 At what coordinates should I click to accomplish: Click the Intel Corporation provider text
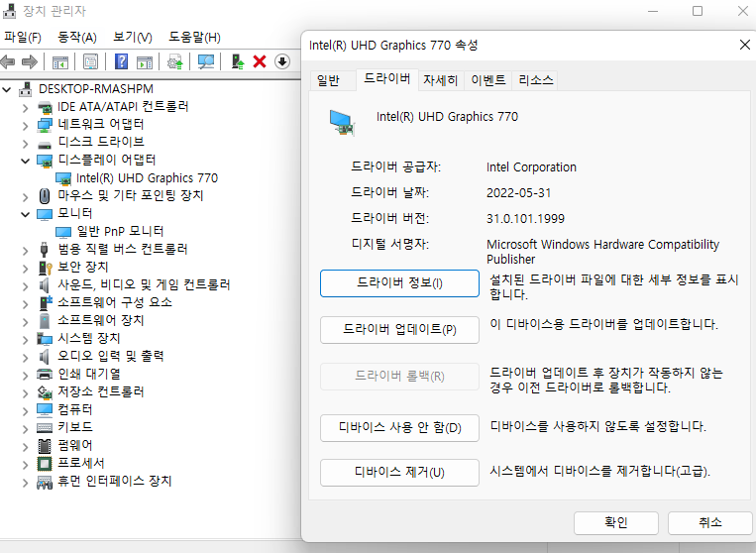coord(531,167)
